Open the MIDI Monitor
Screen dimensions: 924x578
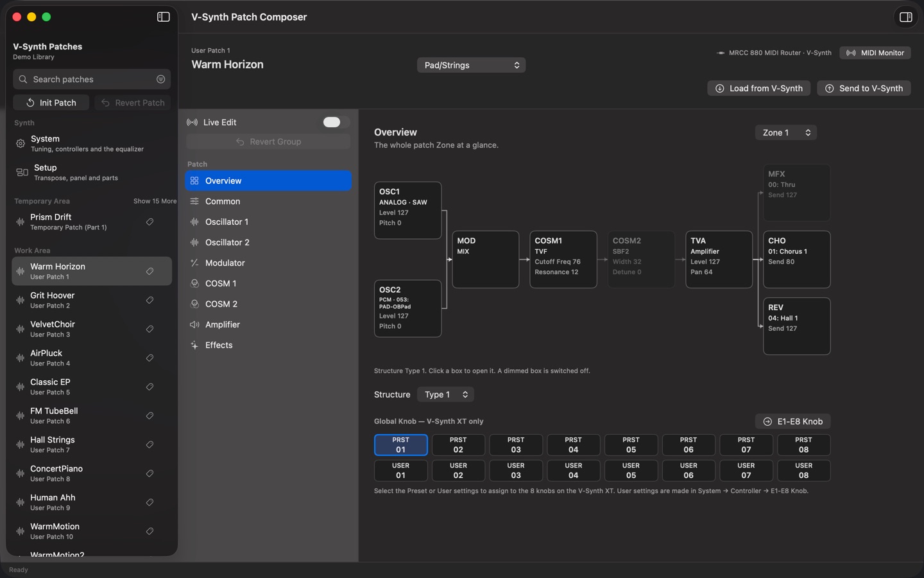pyautogui.click(x=875, y=53)
